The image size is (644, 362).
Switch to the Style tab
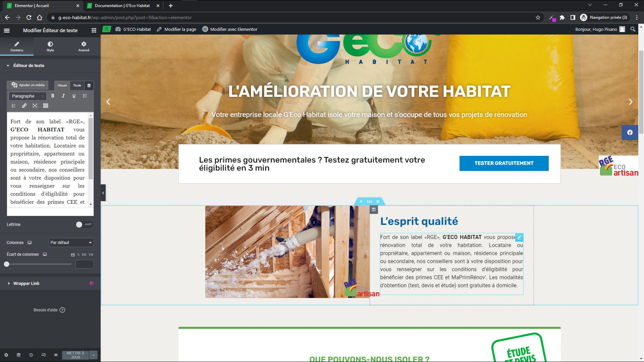[50, 46]
